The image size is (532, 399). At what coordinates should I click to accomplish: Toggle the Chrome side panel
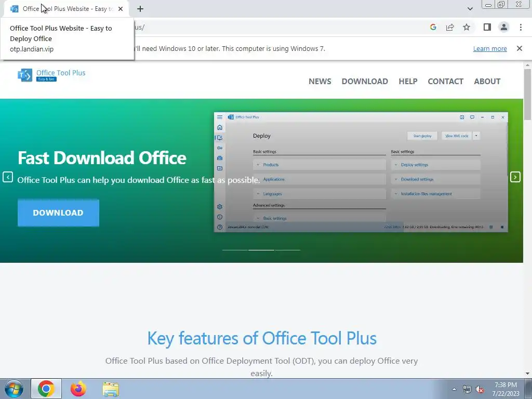487,27
